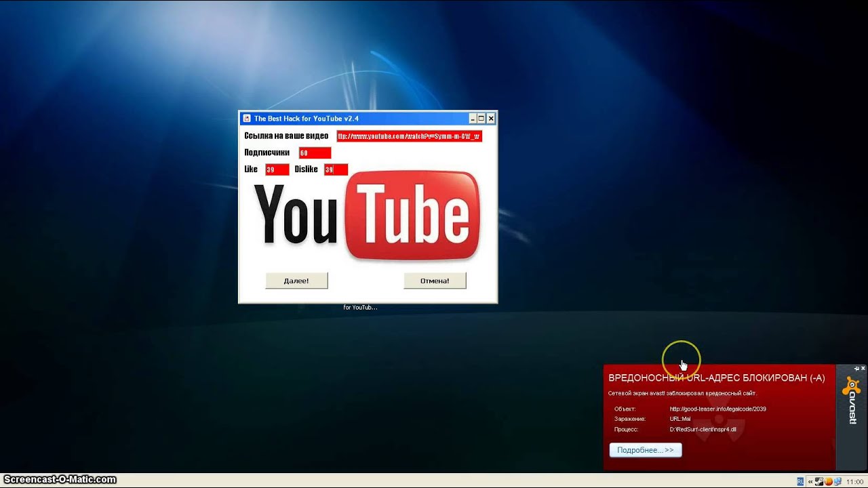Maximize The Best Hack for YouTube window
The image size is (868, 488).
pos(481,119)
